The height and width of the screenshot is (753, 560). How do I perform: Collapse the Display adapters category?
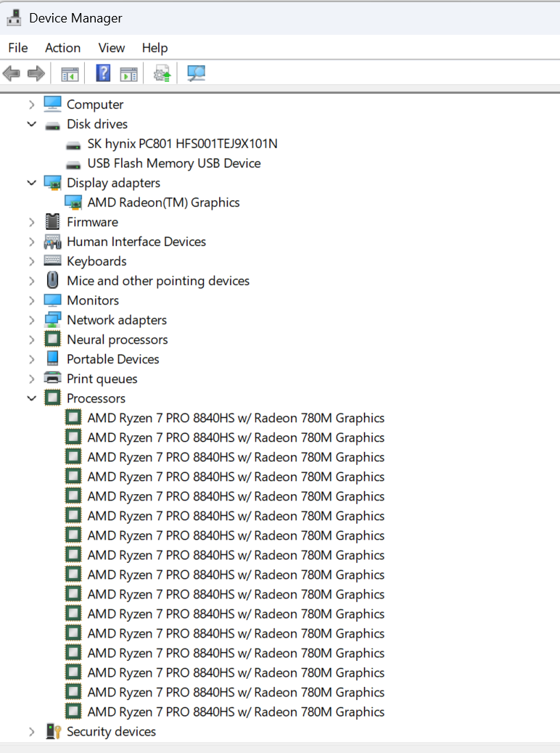tap(31, 183)
